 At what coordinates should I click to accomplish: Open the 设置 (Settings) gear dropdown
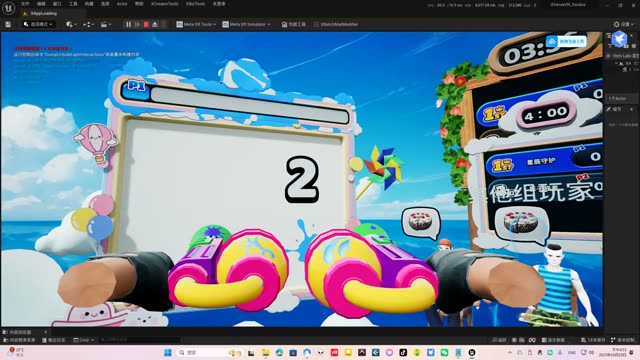(624, 24)
